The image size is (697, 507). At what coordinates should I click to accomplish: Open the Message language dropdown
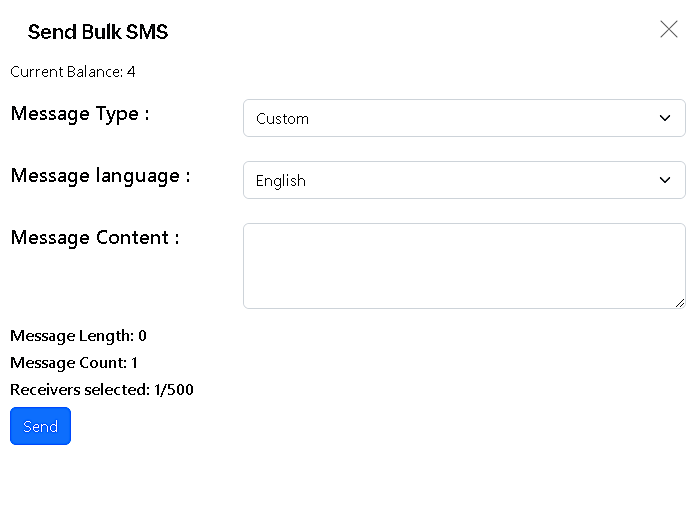(464, 180)
